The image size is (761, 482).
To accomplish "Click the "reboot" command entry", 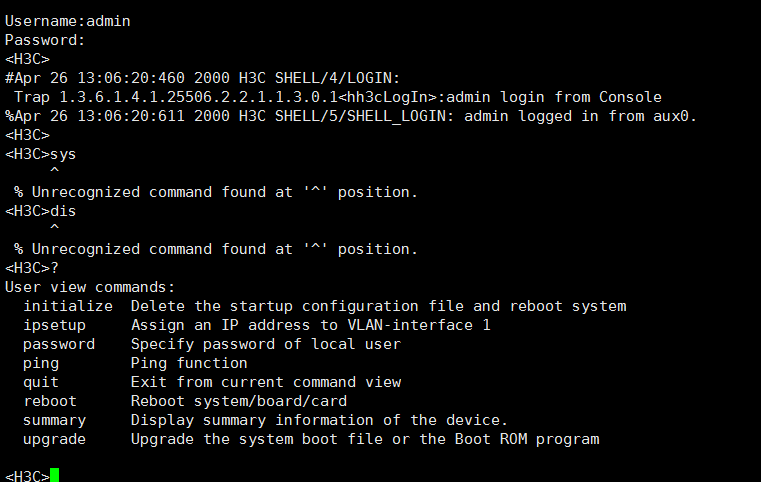I will pyautogui.click(x=50, y=401).
